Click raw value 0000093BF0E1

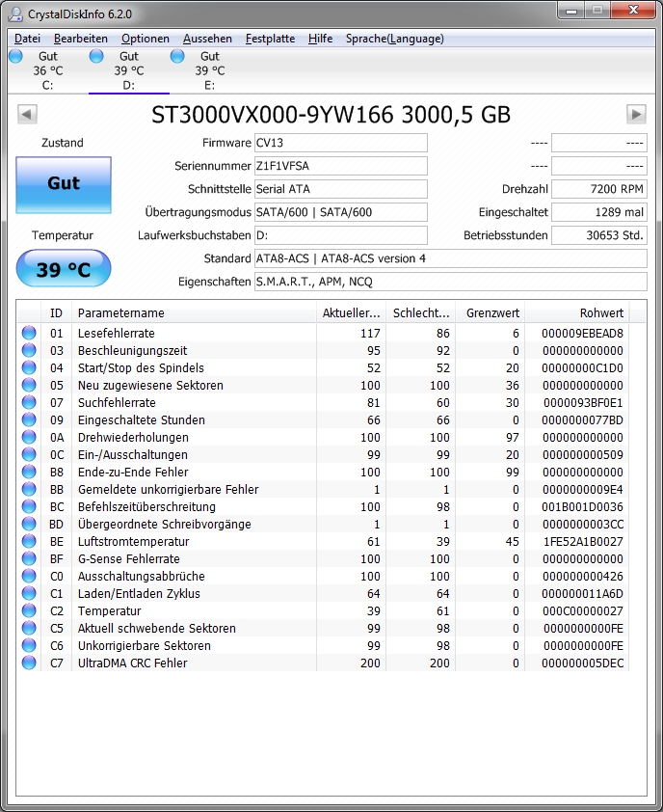(583, 402)
